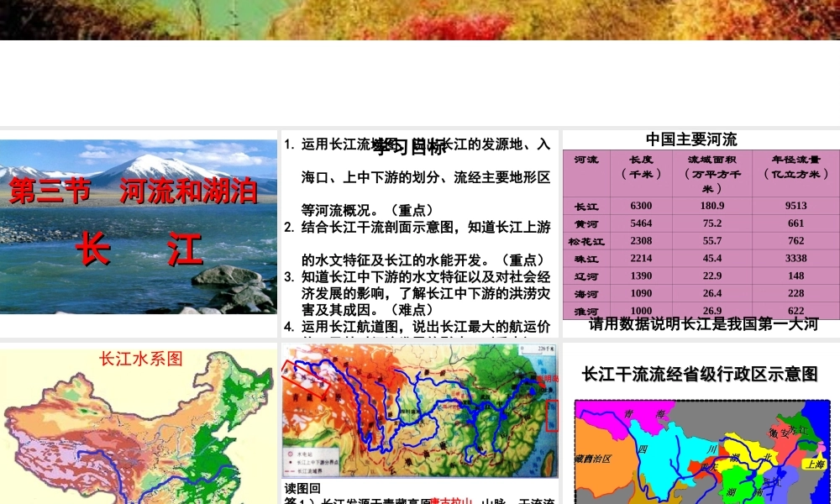Open the 学习目标 slide thumbnail
Viewport: 840px width, 504px height.
[x=419, y=234]
